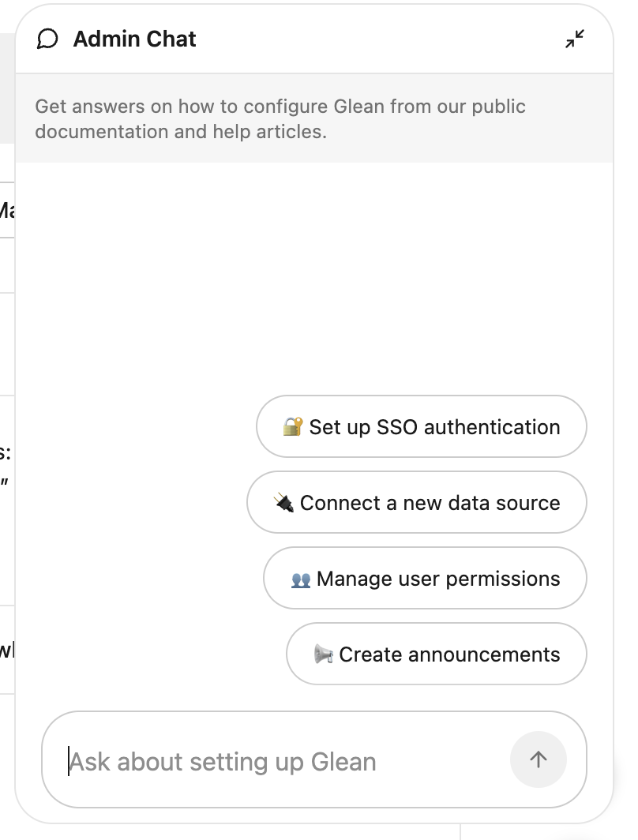Click the chat bubble icon beside Admin Chat
Screen dimensions: 638x840
[48, 38]
